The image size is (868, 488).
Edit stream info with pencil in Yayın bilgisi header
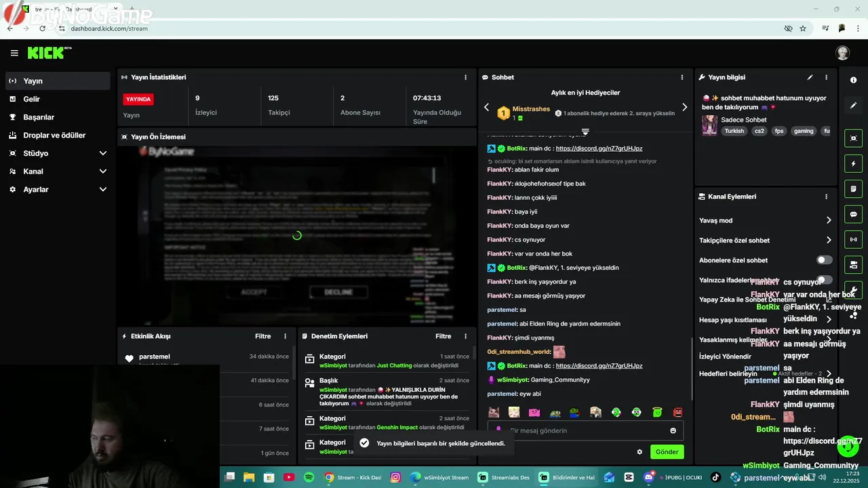point(810,77)
